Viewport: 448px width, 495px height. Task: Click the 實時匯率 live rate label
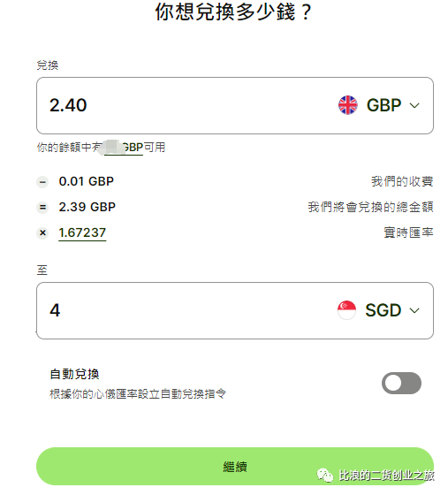pos(408,232)
